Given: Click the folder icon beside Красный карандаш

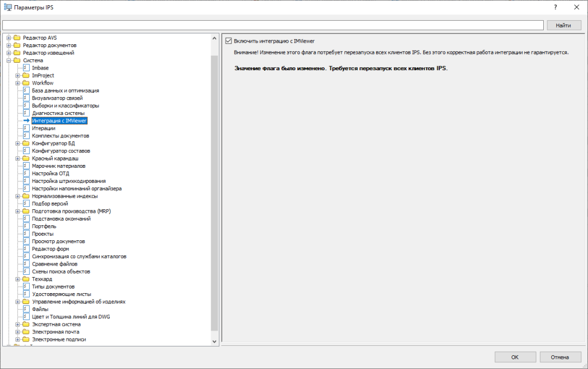Looking at the screenshot, I should point(26,158).
